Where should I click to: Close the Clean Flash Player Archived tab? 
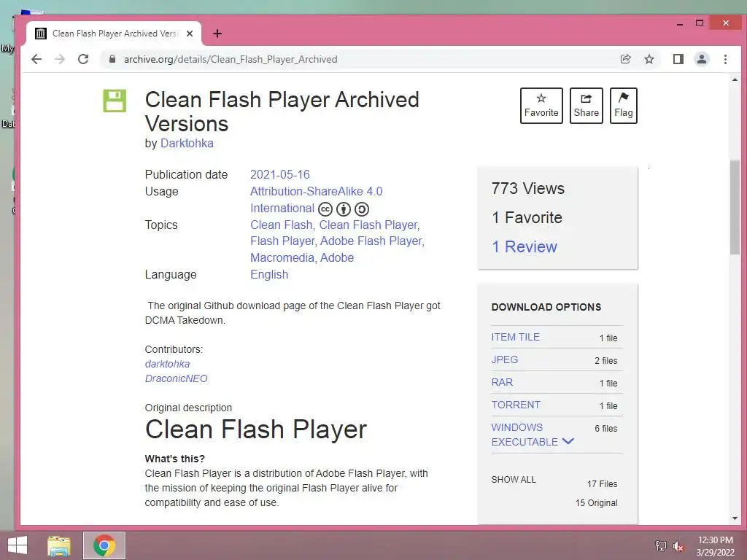[x=190, y=34]
